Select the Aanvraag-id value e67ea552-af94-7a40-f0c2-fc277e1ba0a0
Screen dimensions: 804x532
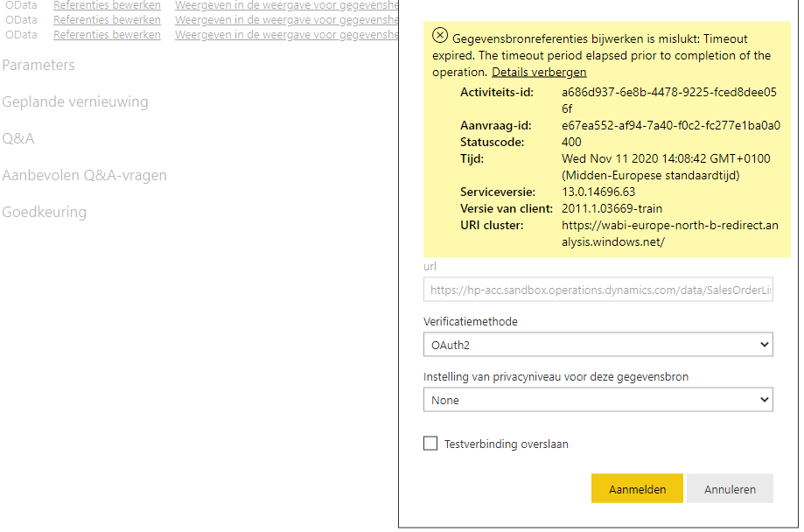click(x=671, y=126)
